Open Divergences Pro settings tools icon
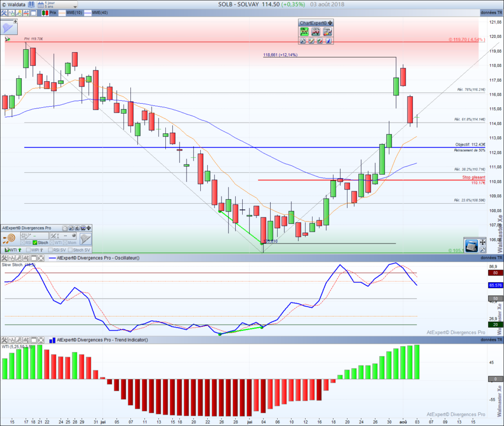This screenshot has height=426, width=504. 71,228
